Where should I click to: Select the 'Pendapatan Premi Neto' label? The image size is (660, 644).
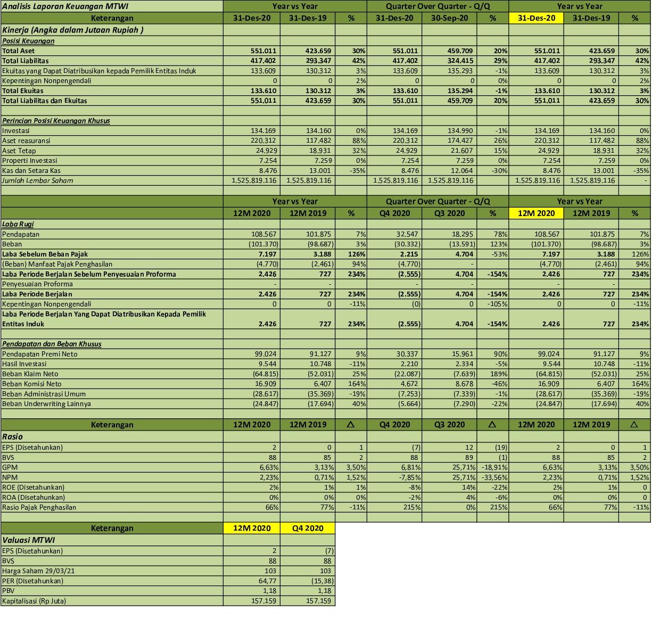click(40, 354)
